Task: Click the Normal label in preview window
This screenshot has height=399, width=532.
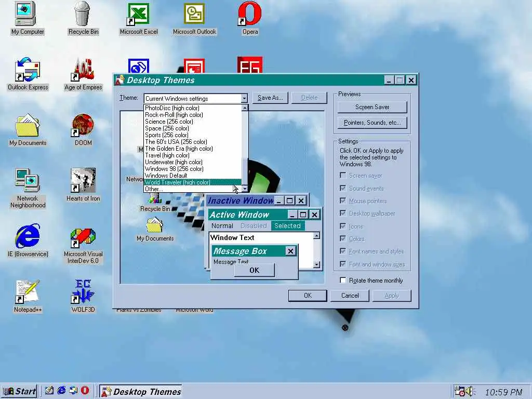Action: (x=222, y=225)
